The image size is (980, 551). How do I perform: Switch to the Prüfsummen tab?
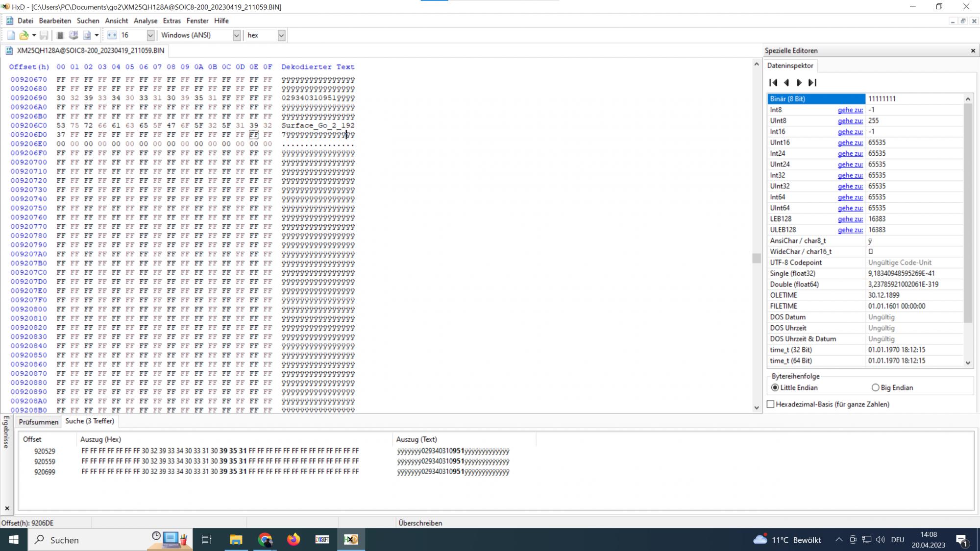[39, 422]
